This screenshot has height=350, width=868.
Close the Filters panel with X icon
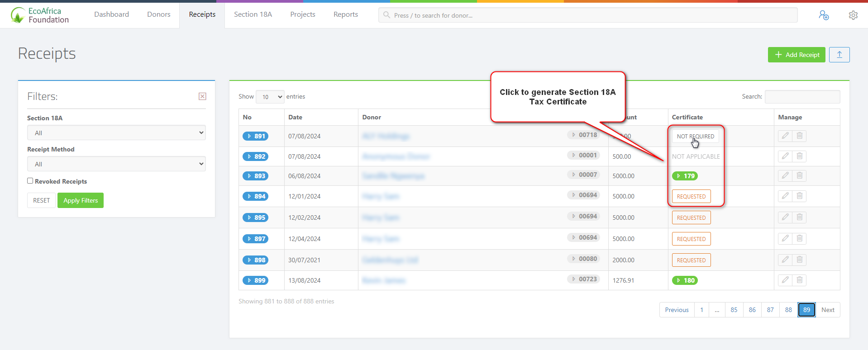click(202, 96)
